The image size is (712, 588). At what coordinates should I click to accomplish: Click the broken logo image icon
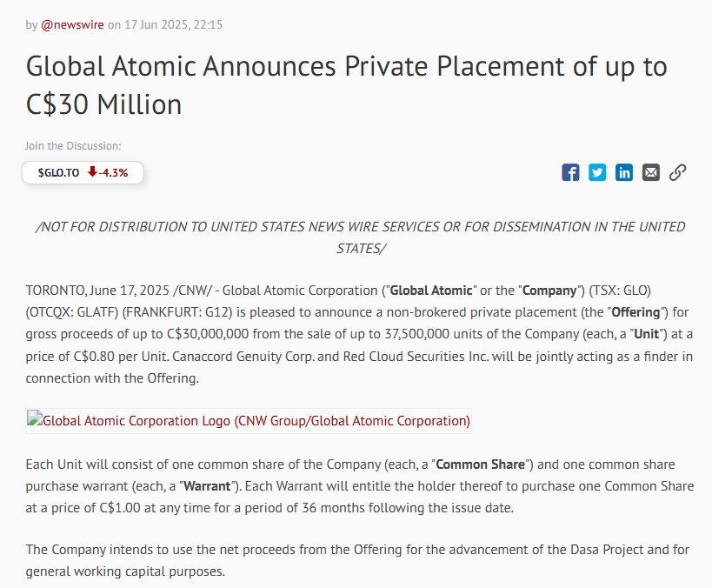tap(34, 420)
